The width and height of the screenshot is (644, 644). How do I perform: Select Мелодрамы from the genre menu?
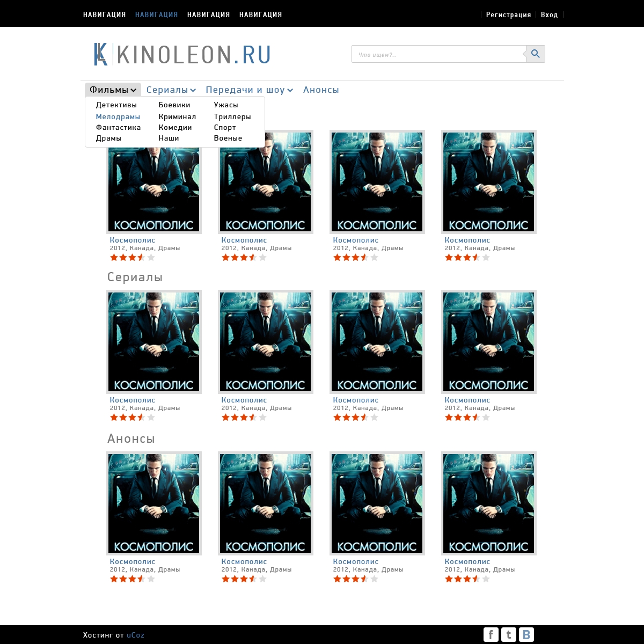click(118, 116)
